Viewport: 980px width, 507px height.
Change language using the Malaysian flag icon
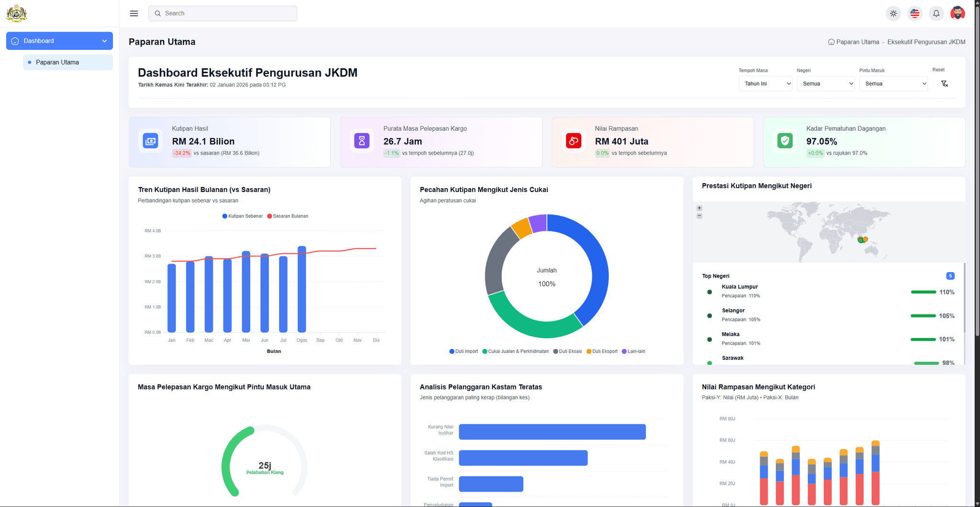(914, 13)
